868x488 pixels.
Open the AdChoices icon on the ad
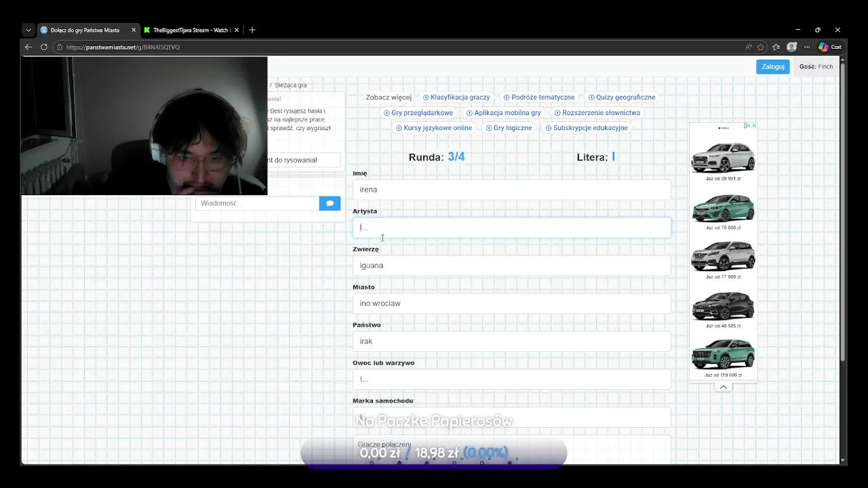coord(747,125)
